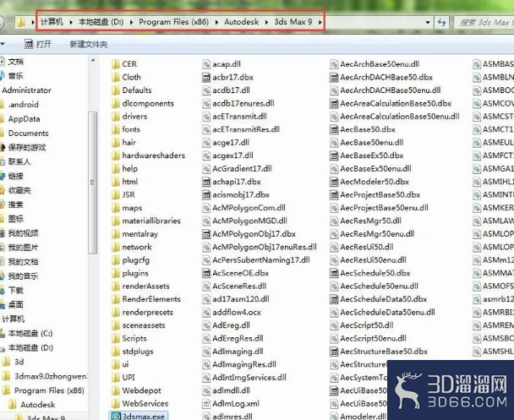Select AppData in the navigation tree
Viewport: 514px width, 420px height.
click(24, 119)
